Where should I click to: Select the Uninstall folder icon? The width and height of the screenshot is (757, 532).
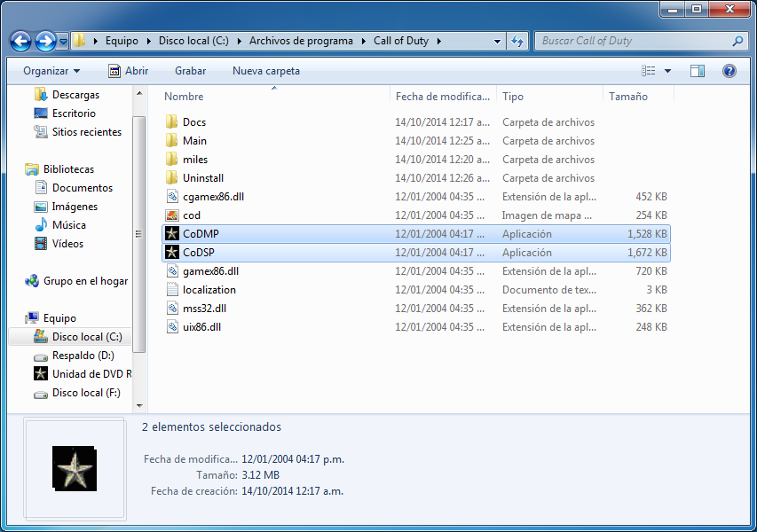(172, 178)
